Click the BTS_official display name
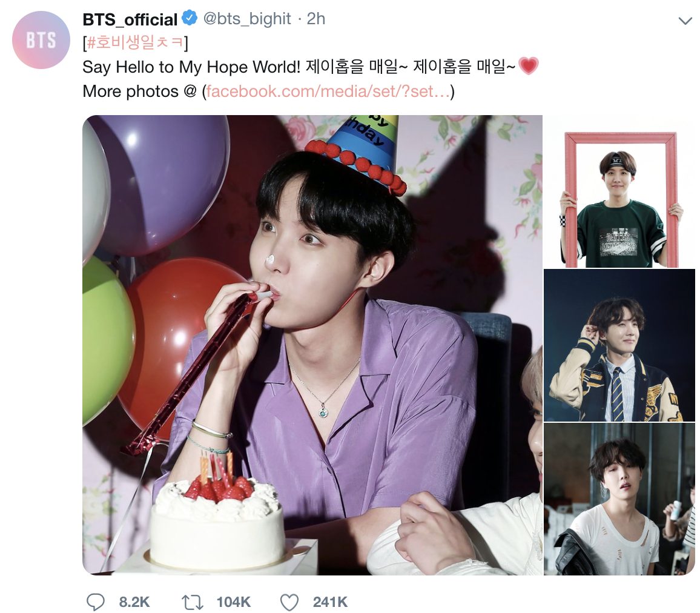The image size is (700, 613). (130, 19)
